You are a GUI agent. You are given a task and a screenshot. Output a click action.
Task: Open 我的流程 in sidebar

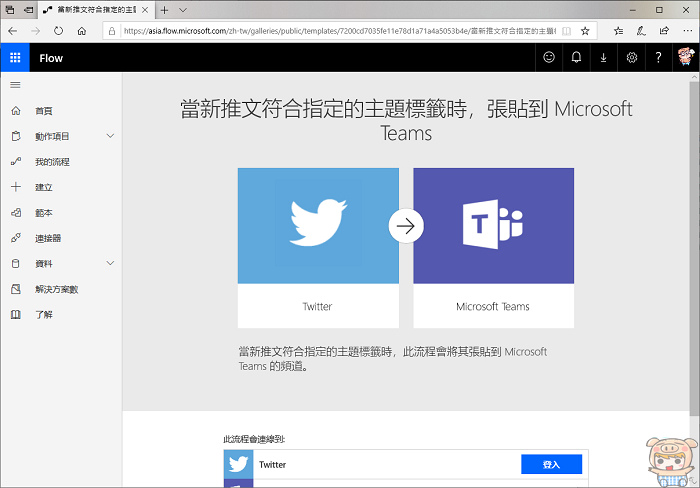(52, 162)
